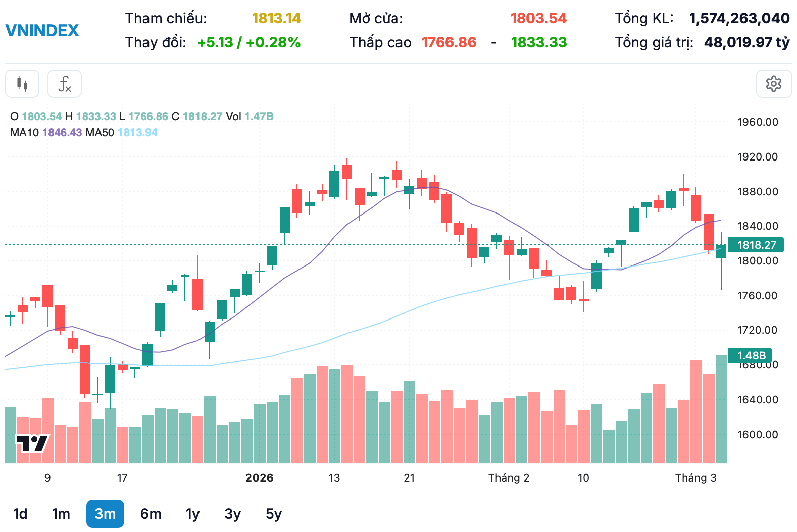Open the candlestick chart type selector
Image resolution: width=797 pixels, height=532 pixels.
click(x=22, y=84)
